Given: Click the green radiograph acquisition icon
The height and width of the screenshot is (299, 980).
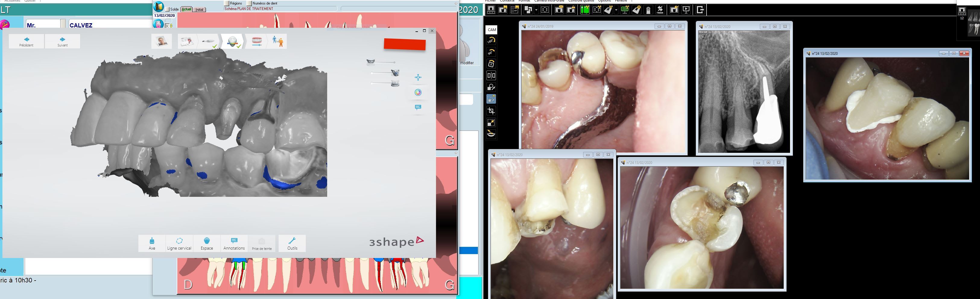Looking at the screenshot, I should [585, 10].
